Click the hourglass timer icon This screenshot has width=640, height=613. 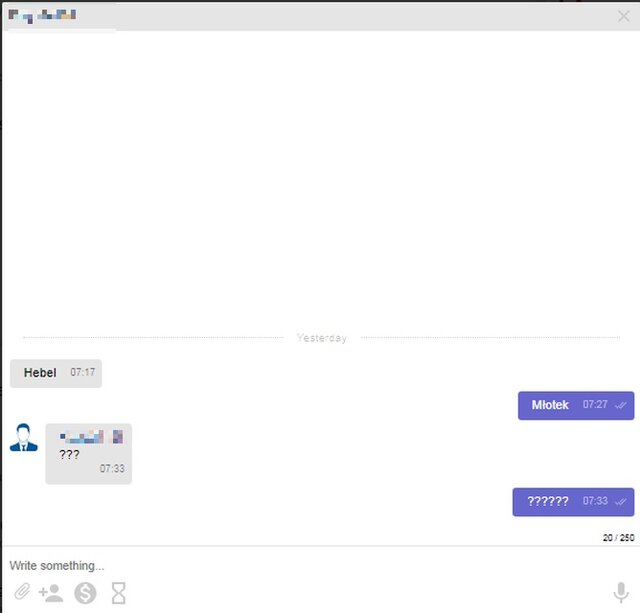pyautogui.click(x=119, y=593)
